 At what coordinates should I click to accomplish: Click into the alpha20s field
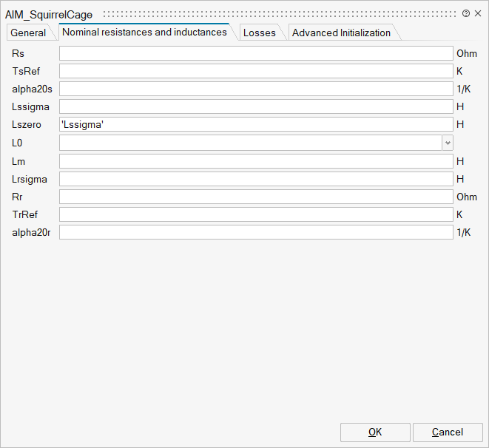(x=255, y=89)
